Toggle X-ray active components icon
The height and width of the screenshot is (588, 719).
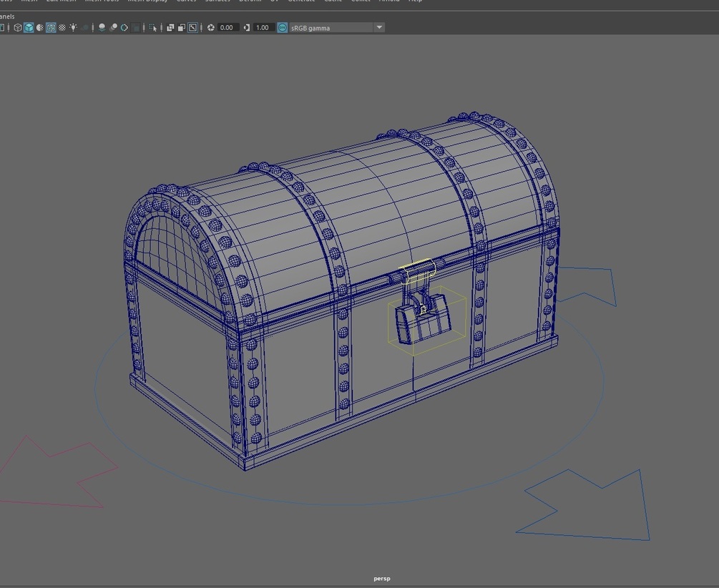click(182, 27)
